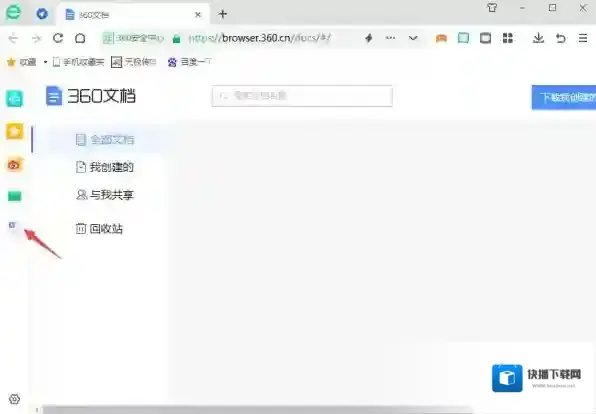The image size is (596, 414).
Task: Open the 百度一下 bookmark
Action: tap(189, 62)
